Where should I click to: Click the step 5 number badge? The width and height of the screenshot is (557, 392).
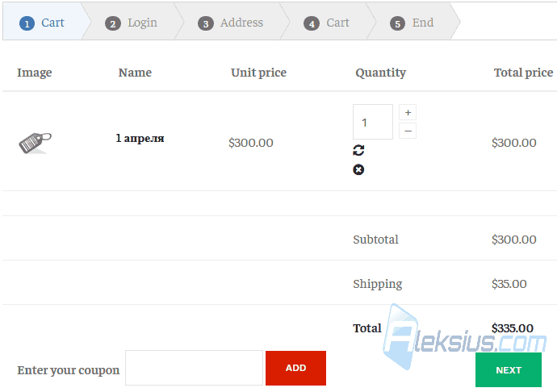tap(397, 23)
